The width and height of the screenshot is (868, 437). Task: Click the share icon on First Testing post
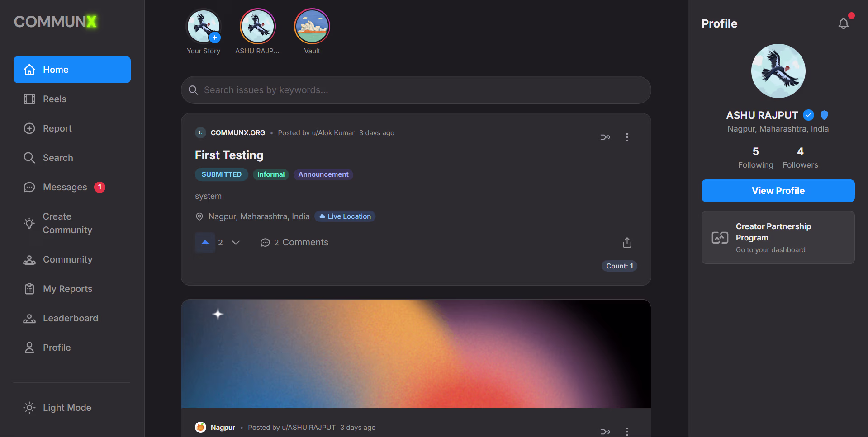[x=627, y=243]
